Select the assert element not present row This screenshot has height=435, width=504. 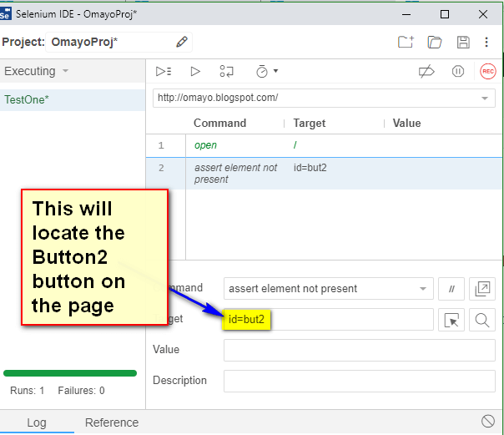pyautogui.click(x=324, y=174)
